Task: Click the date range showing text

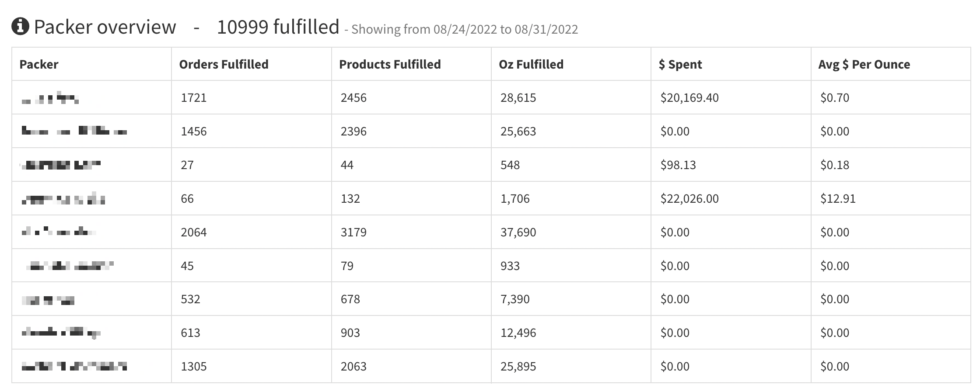Action: (464, 30)
